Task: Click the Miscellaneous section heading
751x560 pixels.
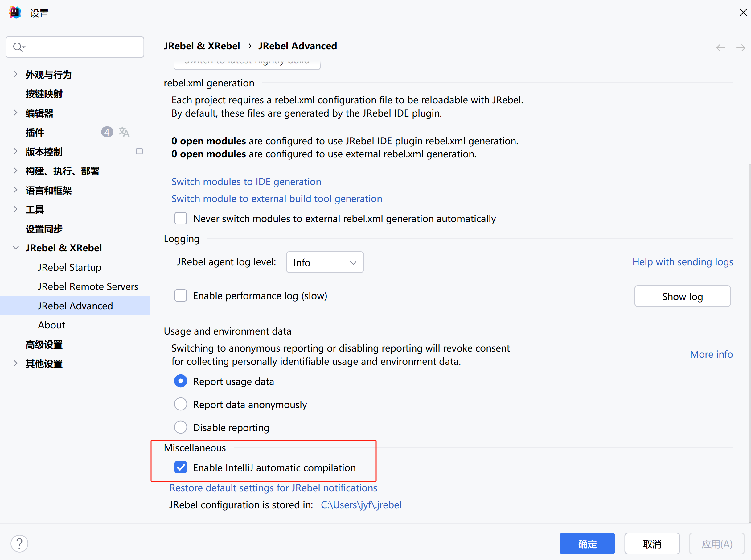Action: pyautogui.click(x=195, y=448)
